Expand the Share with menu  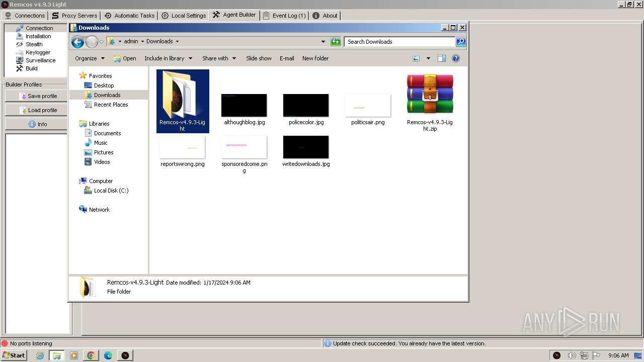click(219, 58)
